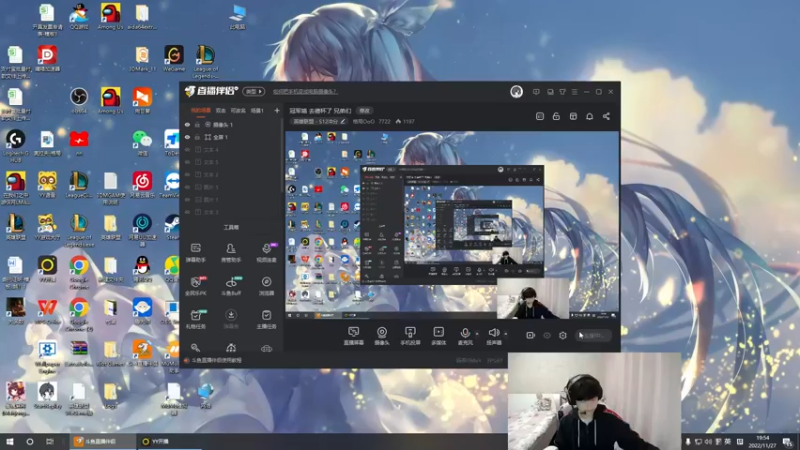Expand the speaker options arrow
Screen dimensions: 800x450
pos(506,334)
